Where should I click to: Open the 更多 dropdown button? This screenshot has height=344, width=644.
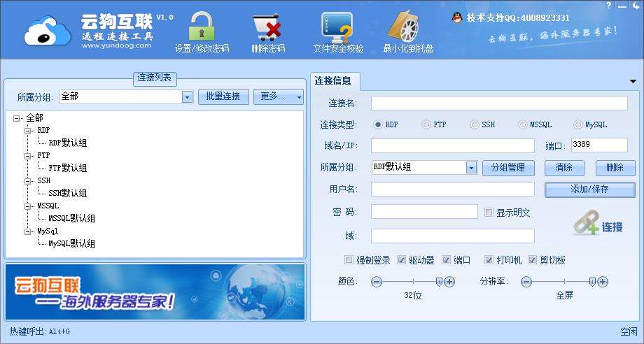[x=278, y=96]
